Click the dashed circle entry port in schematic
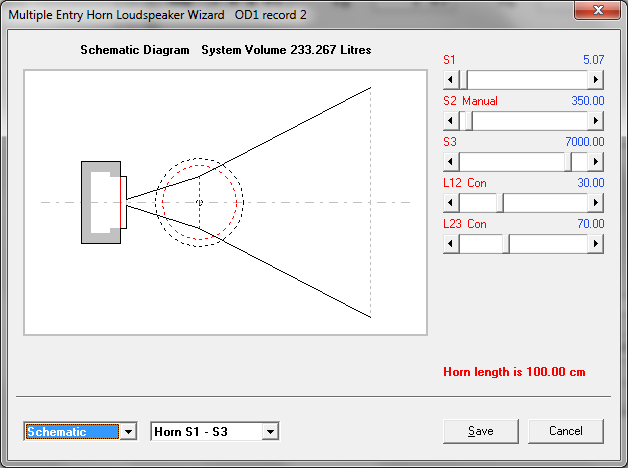The width and height of the screenshot is (628, 468). (x=199, y=202)
